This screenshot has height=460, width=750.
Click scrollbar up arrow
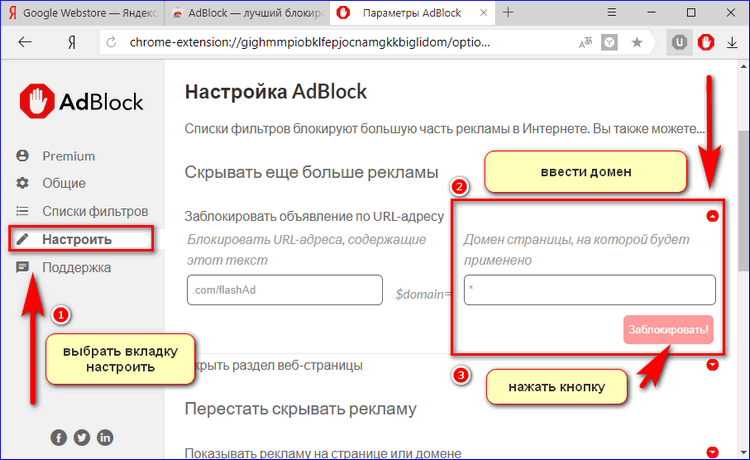744,67
